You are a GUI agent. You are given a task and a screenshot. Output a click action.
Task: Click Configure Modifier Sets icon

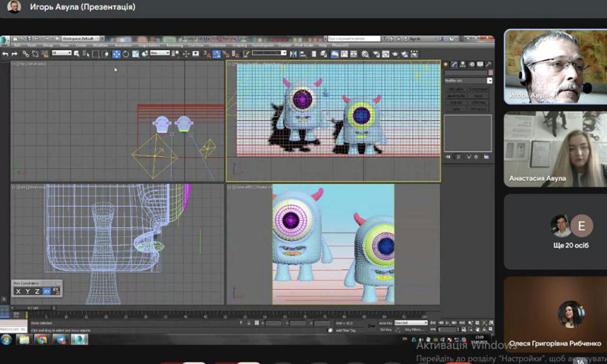(486, 157)
